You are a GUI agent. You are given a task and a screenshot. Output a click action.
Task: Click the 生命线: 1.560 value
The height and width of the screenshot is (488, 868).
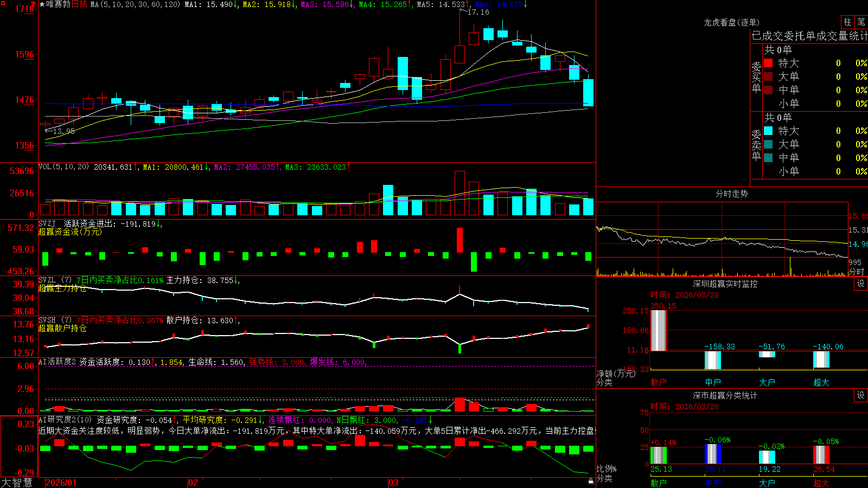point(216,362)
